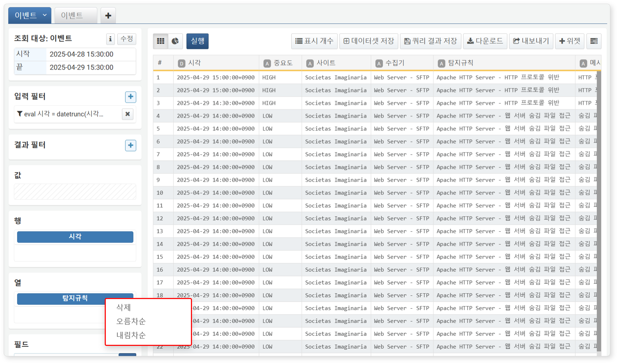This screenshot has height=364, width=618.
Task: Switch to the second inactive 이벤트 tab
Action: click(x=76, y=15)
